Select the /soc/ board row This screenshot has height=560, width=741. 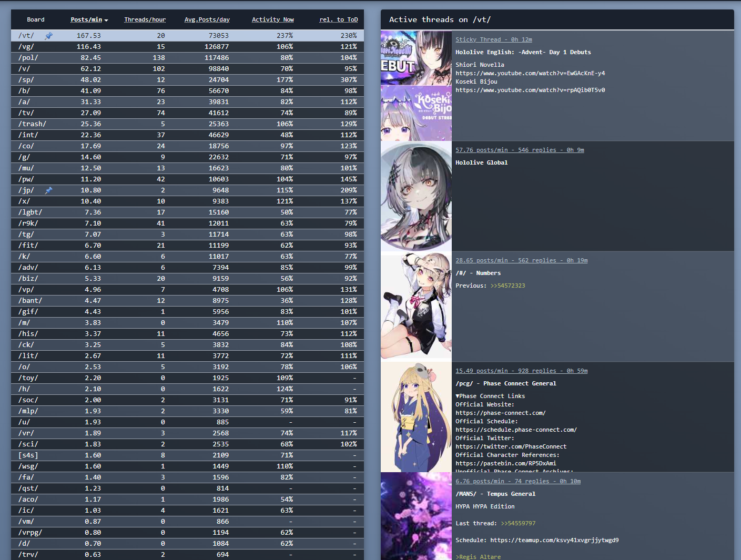(x=187, y=400)
